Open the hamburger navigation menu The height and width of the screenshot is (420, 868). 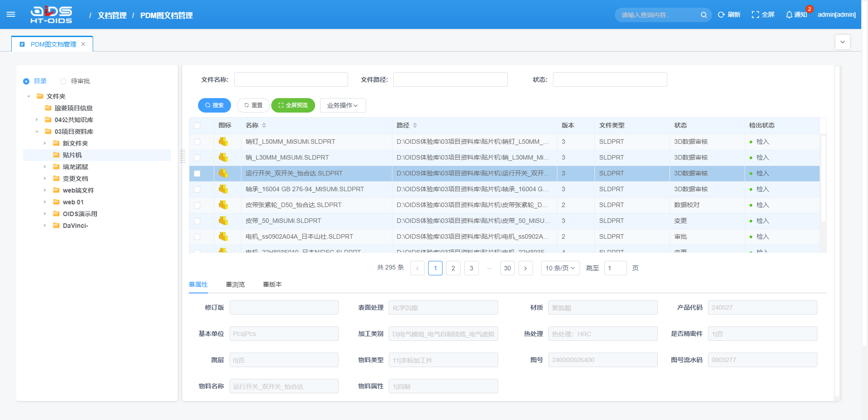coord(11,14)
